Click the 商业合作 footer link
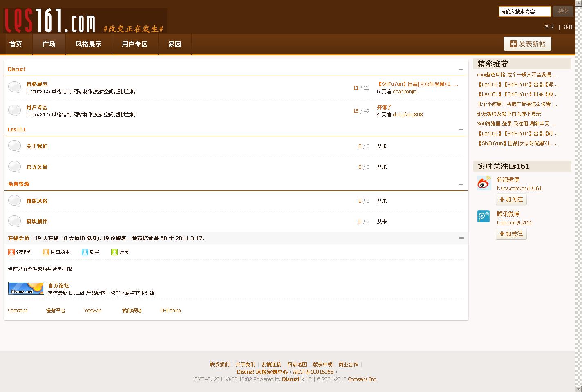582x392 pixels. [x=349, y=365]
